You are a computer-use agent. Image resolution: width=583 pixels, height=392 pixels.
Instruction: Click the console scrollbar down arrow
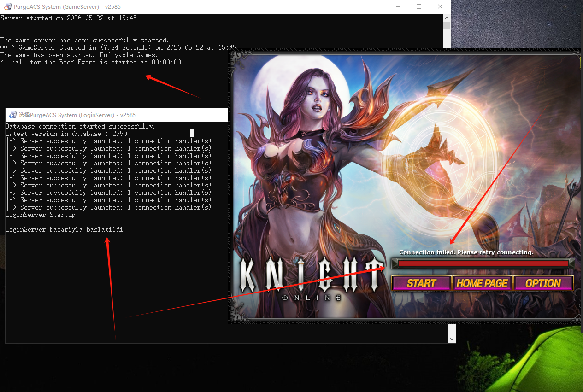coord(452,339)
